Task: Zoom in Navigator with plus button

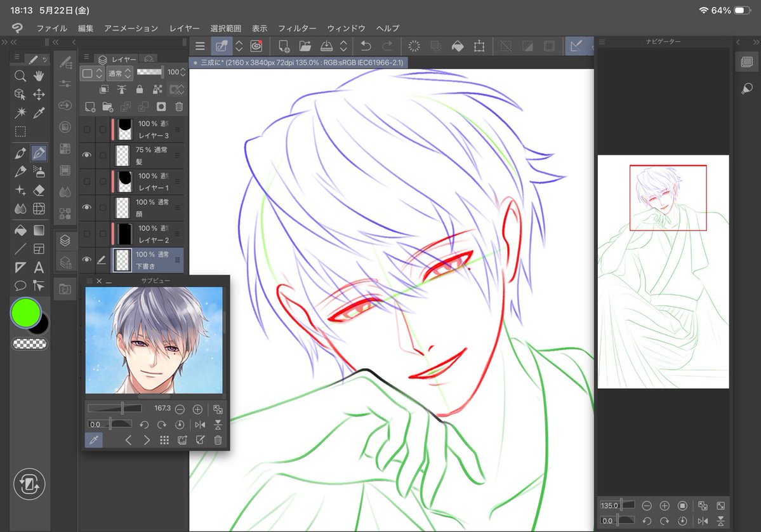Action: pyautogui.click(x=665, y=506)
